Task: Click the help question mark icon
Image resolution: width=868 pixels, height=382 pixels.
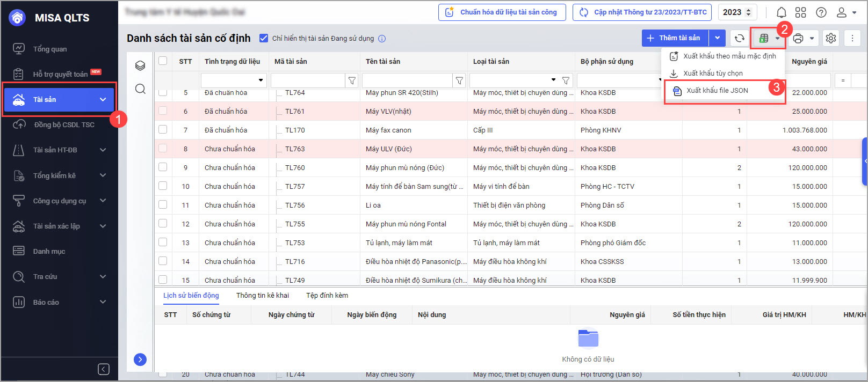Action: click(821, 12)
